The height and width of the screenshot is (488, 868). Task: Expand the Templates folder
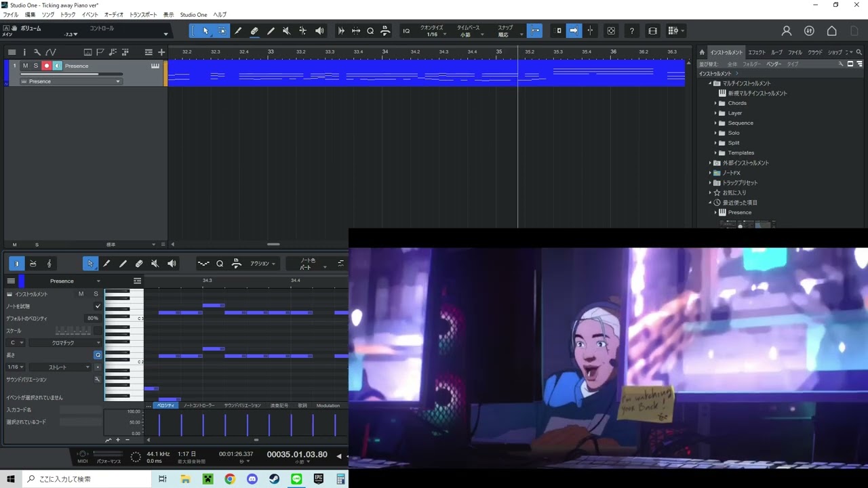[715, 152]
